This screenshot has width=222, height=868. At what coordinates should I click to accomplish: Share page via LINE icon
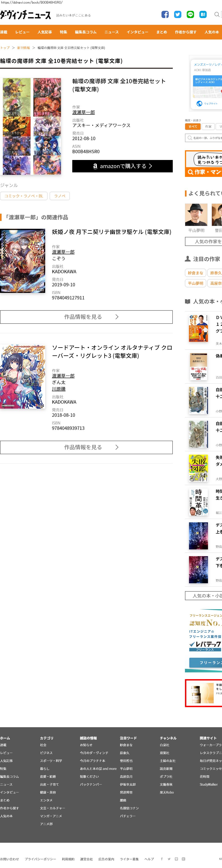click(x=190, y=14)
